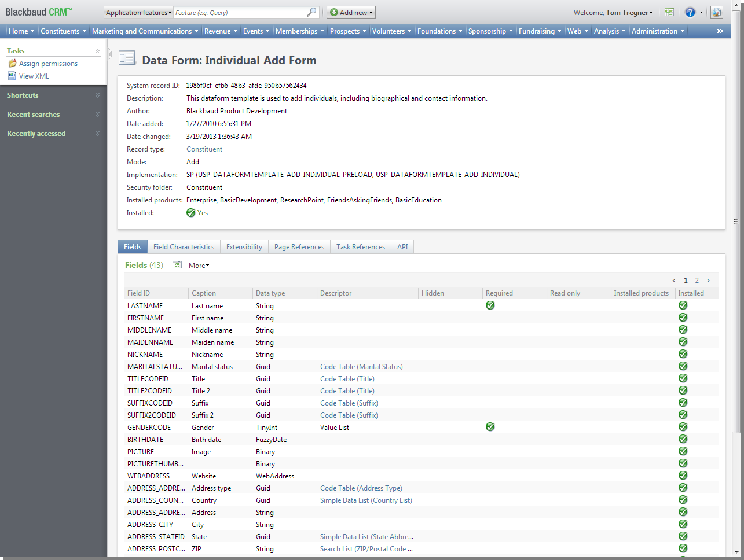Click the green calendar grid icon in header
The height and width of the screenshot is (560, 744).
point(669,12)
